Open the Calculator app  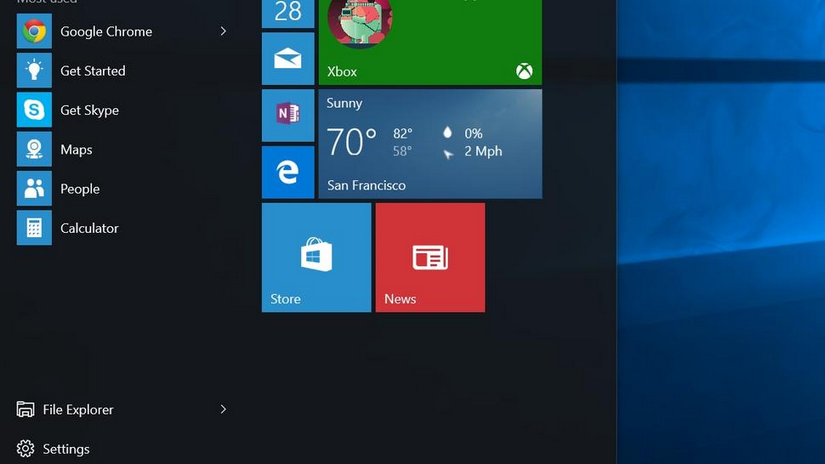click(89, 228)
